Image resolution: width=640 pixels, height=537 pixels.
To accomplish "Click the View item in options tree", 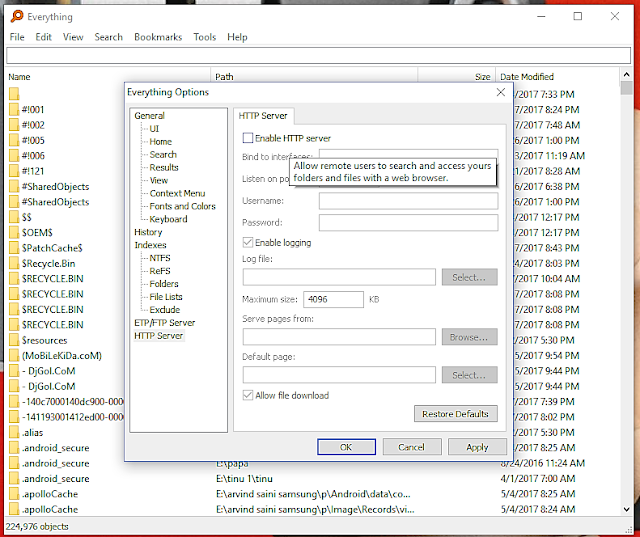I will [158, 180].
